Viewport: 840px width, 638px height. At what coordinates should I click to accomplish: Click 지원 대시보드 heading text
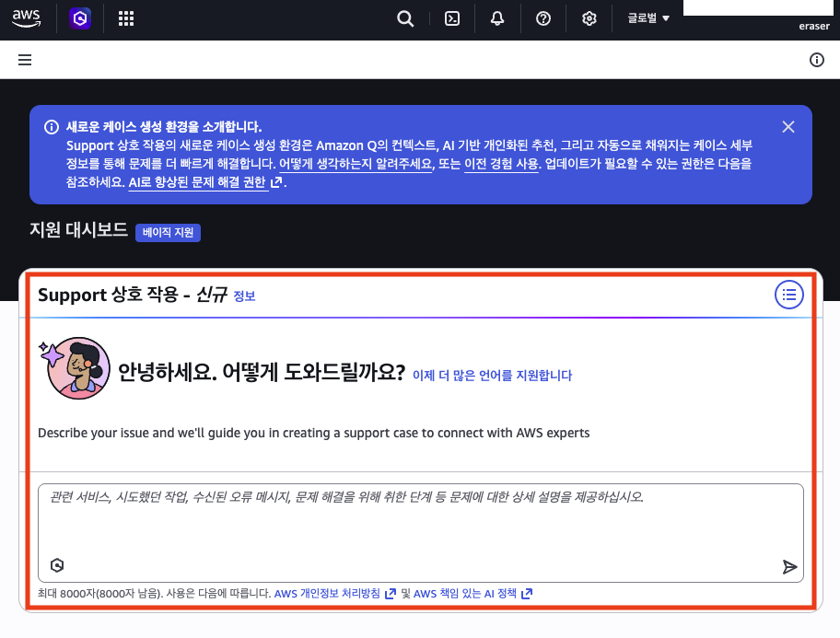tap(79, 230)
